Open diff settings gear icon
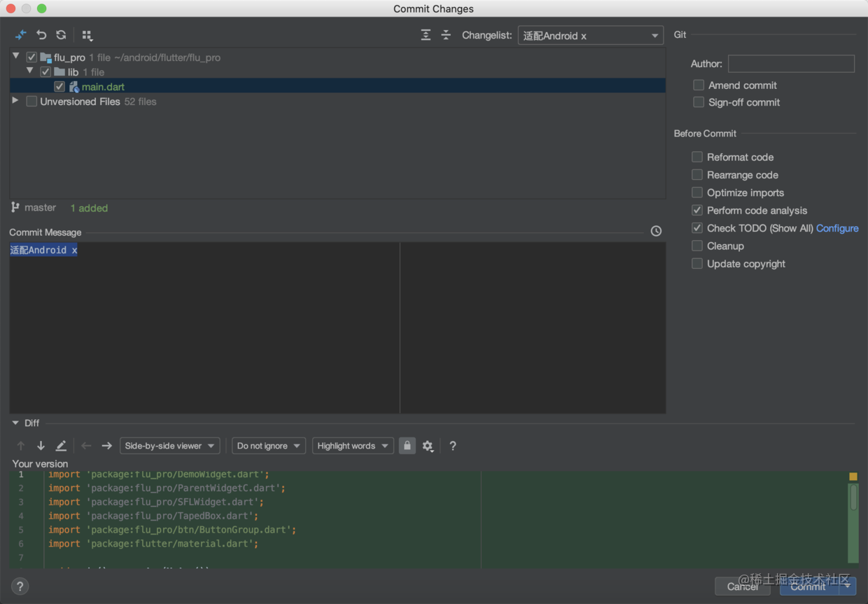The width and height of the screenshot is (868, 604). (x=428, y=446)
